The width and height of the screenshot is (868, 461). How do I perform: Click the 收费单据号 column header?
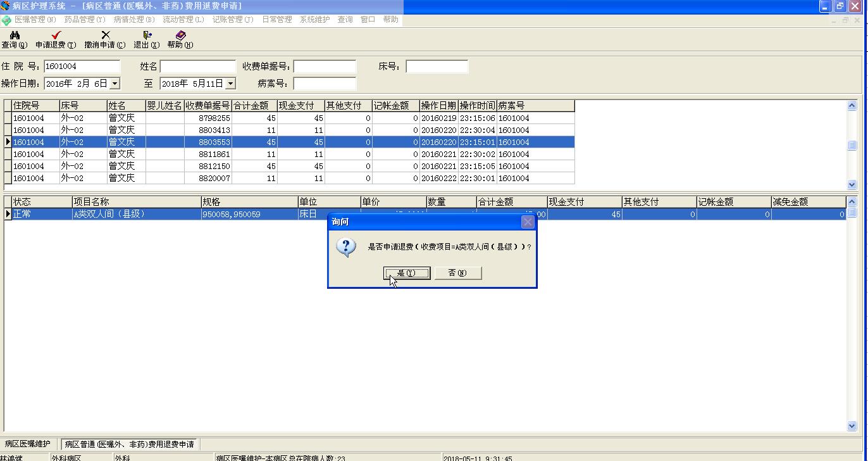[x=208, y=106]
